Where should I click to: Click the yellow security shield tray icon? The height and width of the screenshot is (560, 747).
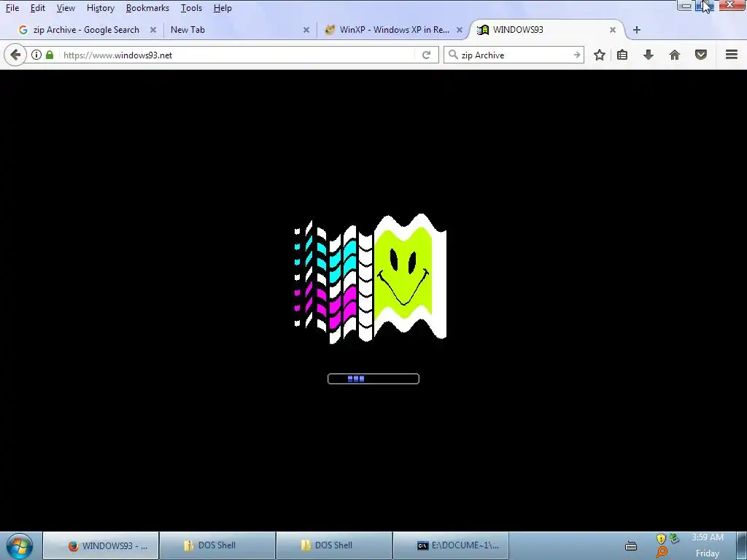pos(661,539)
